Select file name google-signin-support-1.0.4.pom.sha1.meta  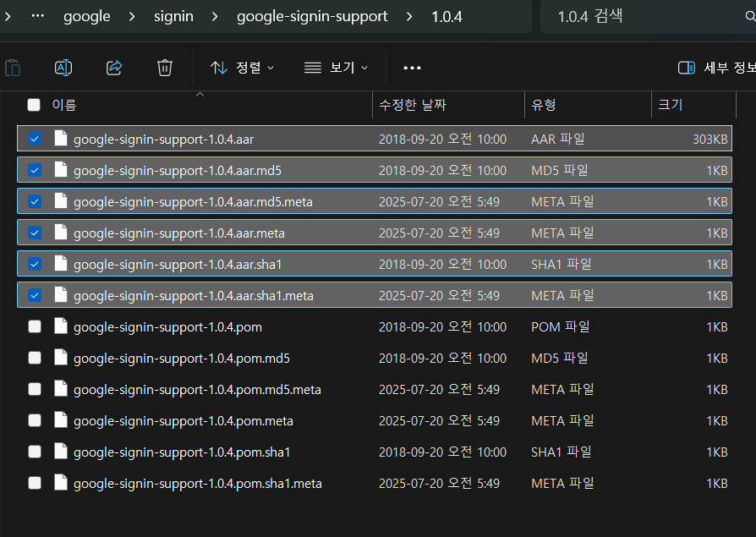point(198,484)
